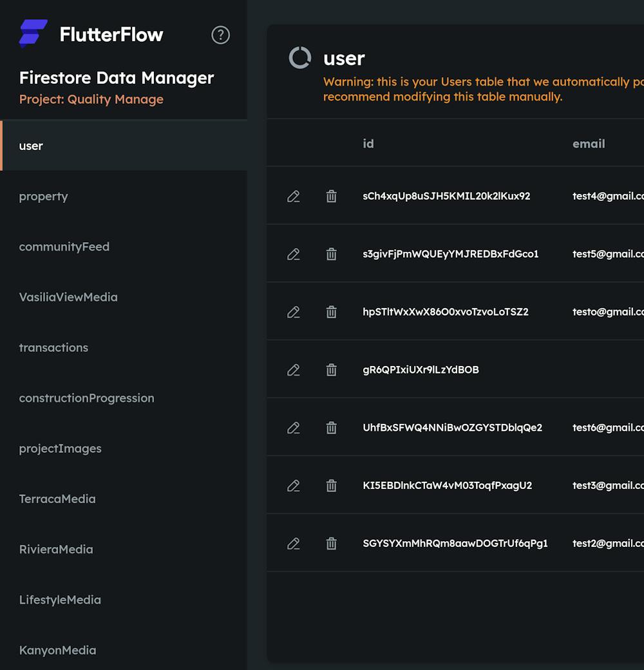Screen dimensions: 644x670
Task: Select id text KI5EBDlnkCTaW4vM03ToqfPxagU2
Action: pos(447,485)
